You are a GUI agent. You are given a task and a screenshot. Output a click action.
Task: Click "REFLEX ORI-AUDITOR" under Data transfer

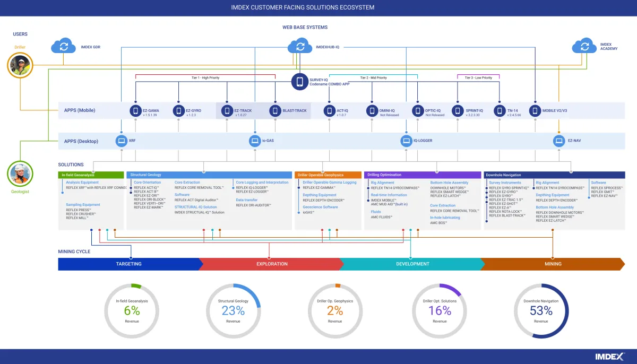tap(254, 205)
